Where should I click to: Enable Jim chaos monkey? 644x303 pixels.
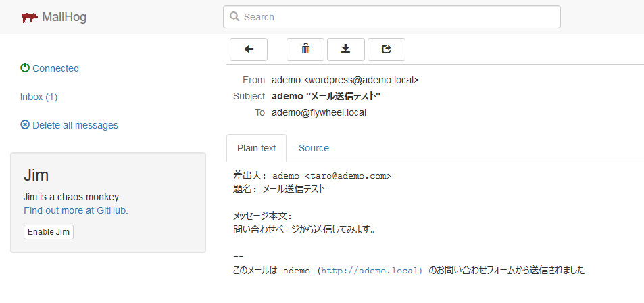[49, 232]
